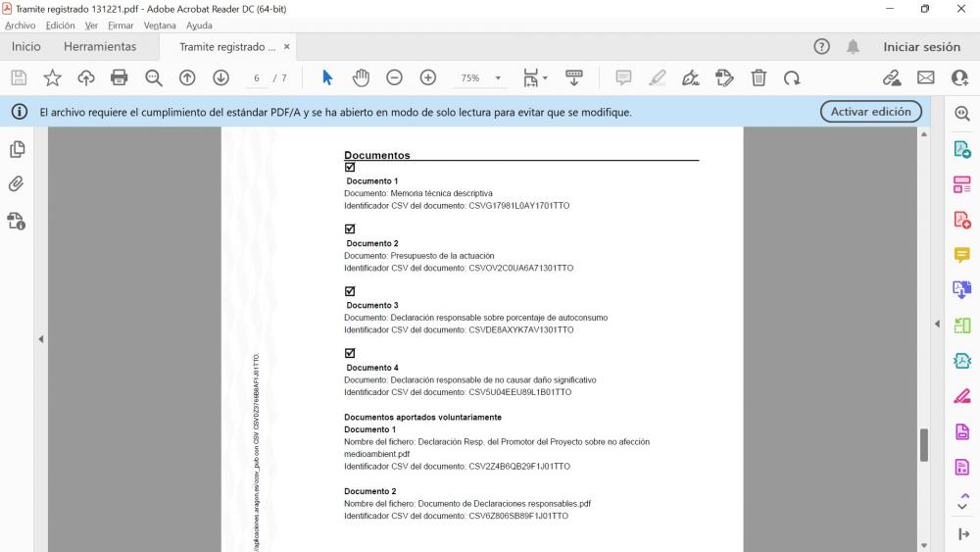Open the Edición menu
This screenshot has width=980, height=552.
tap(60, 25)
